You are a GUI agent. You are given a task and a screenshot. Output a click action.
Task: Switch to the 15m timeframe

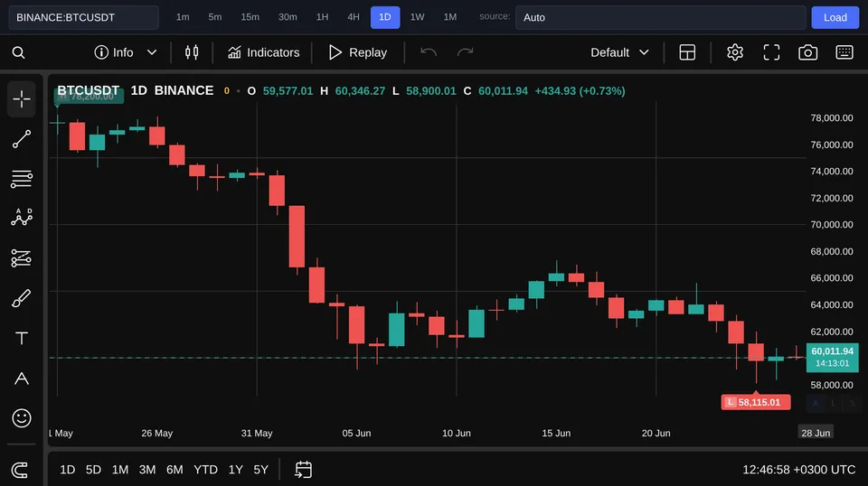point(250,17)
